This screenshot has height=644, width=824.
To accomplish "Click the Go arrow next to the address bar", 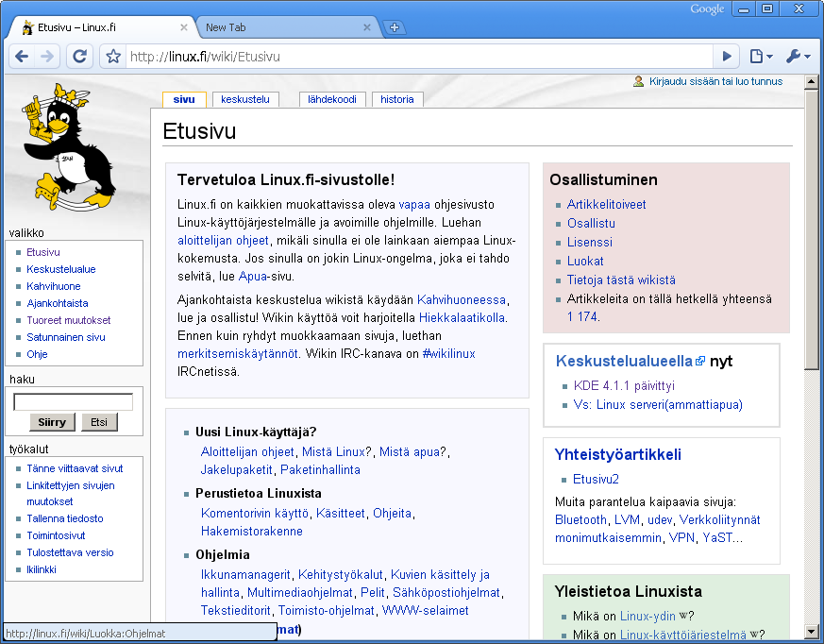I will pyautogui.click(x=725, y=57).
